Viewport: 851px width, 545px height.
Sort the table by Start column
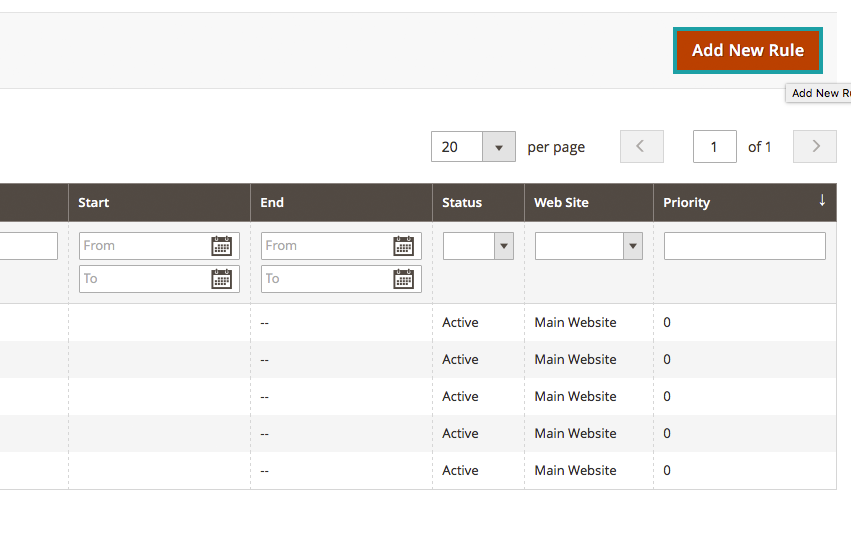[x=94, y=202]
